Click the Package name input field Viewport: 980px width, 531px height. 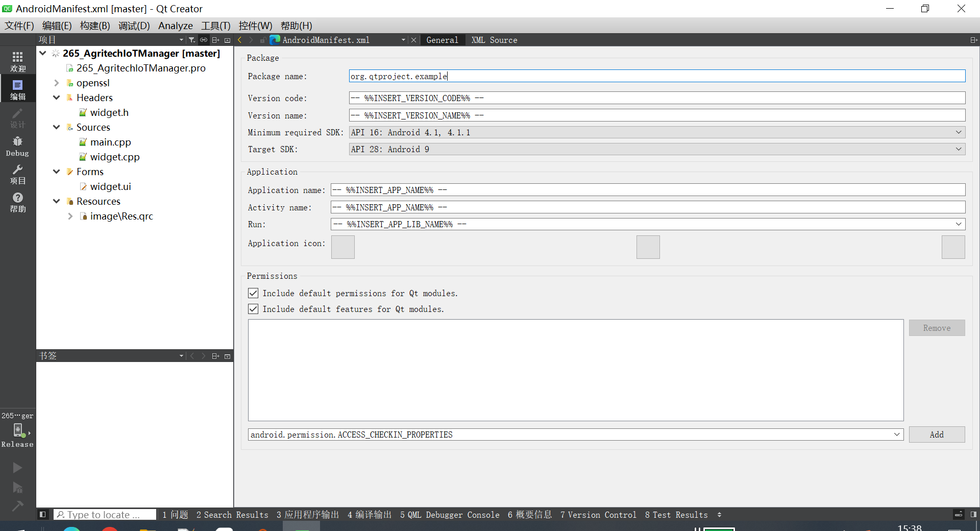656,76
